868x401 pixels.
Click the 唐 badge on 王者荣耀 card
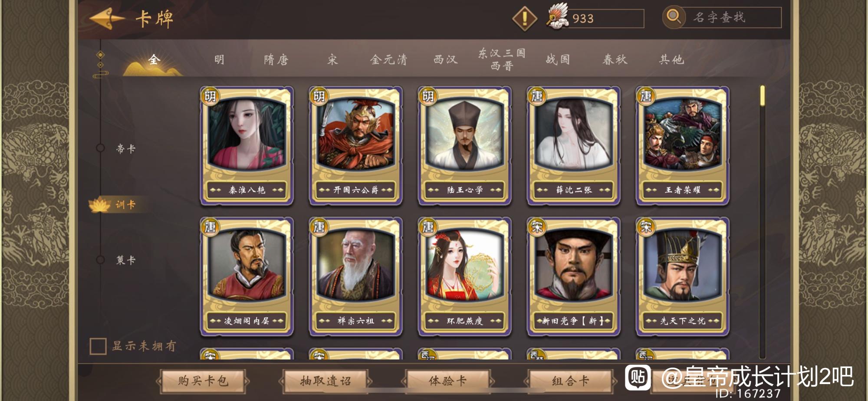[646, 96]
